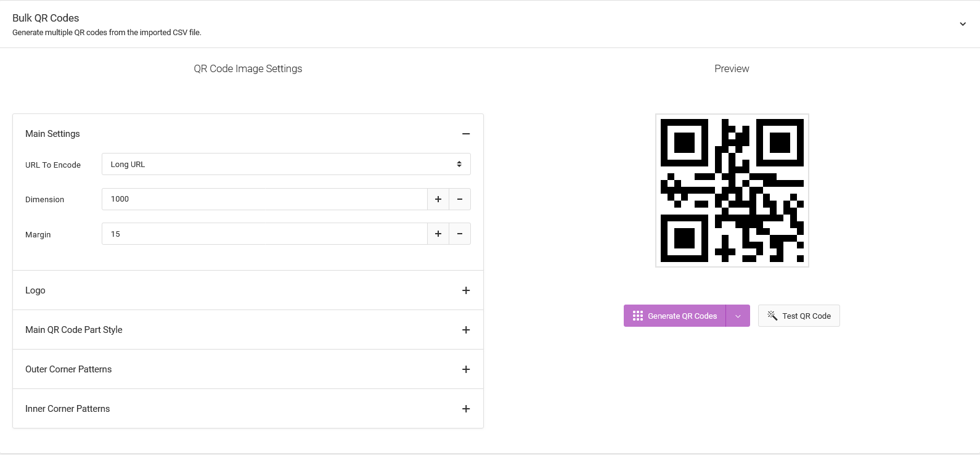This screenshot has height=455, width=980.
Task: Click the QR Code Image Settings heading
Action: [x=248, y=68]
